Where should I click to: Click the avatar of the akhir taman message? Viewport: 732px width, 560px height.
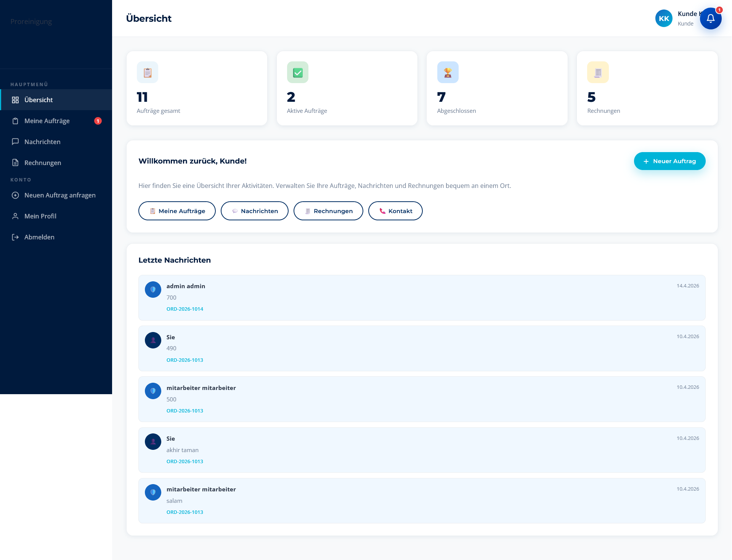pos(153,442)
